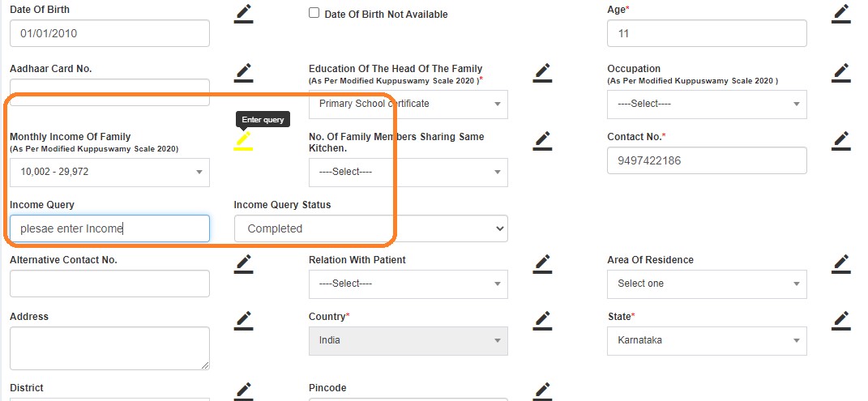
Task: Click pencil icon beside Aadhaar Card No.
Action: pyautogui.click(x=243, y=73)
